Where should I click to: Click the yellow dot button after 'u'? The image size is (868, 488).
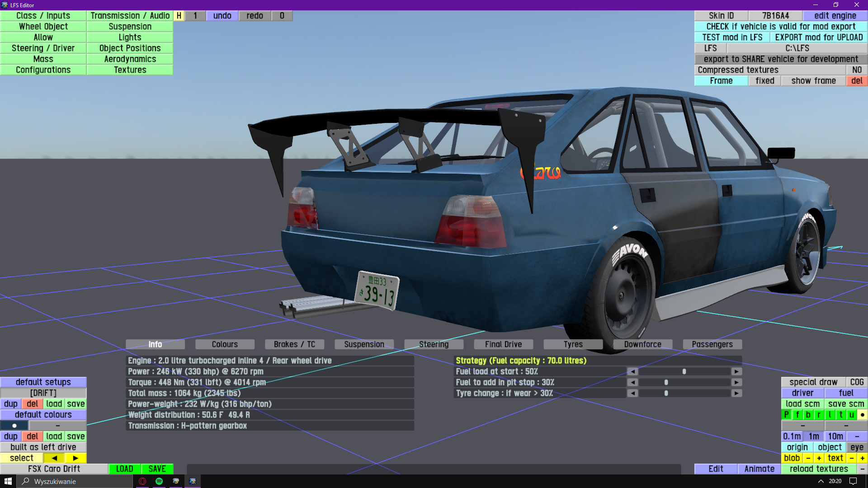[862, 415]
